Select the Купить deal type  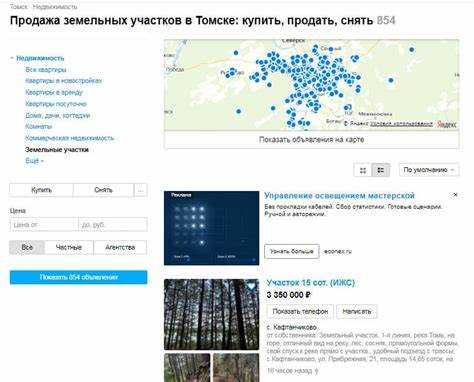coord(41,190)
